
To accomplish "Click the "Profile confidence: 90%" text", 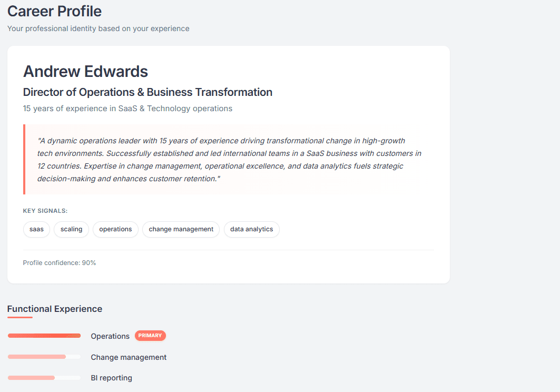I will tap(59, 262).
